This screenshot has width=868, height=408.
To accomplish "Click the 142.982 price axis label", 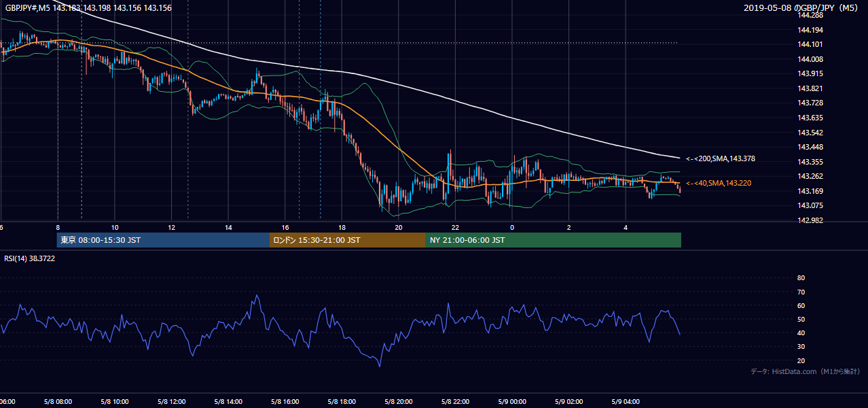I will tap(810, 220).
